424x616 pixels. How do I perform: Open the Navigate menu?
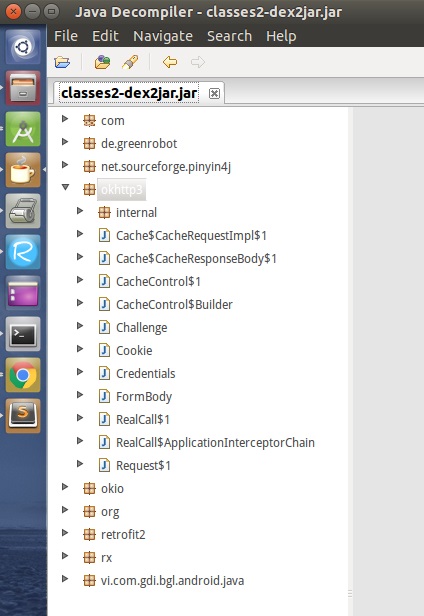(x=163, y=36)
